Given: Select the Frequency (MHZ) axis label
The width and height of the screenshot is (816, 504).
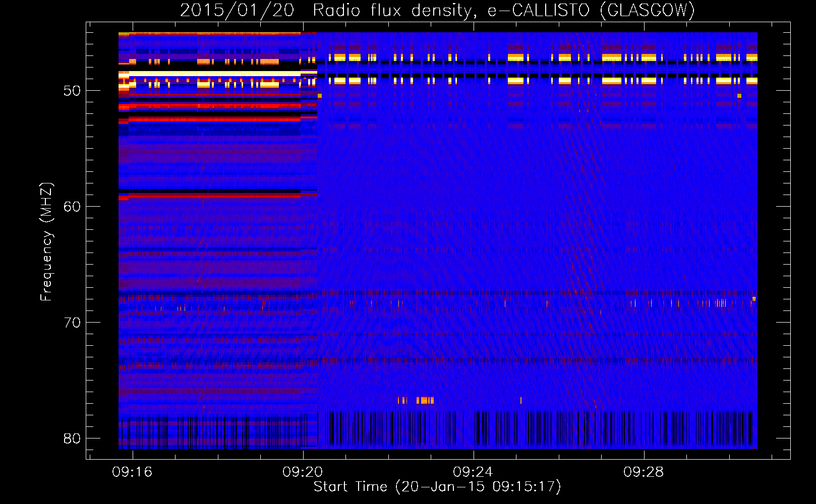Looking at the screenshot, I should point(46,242).
